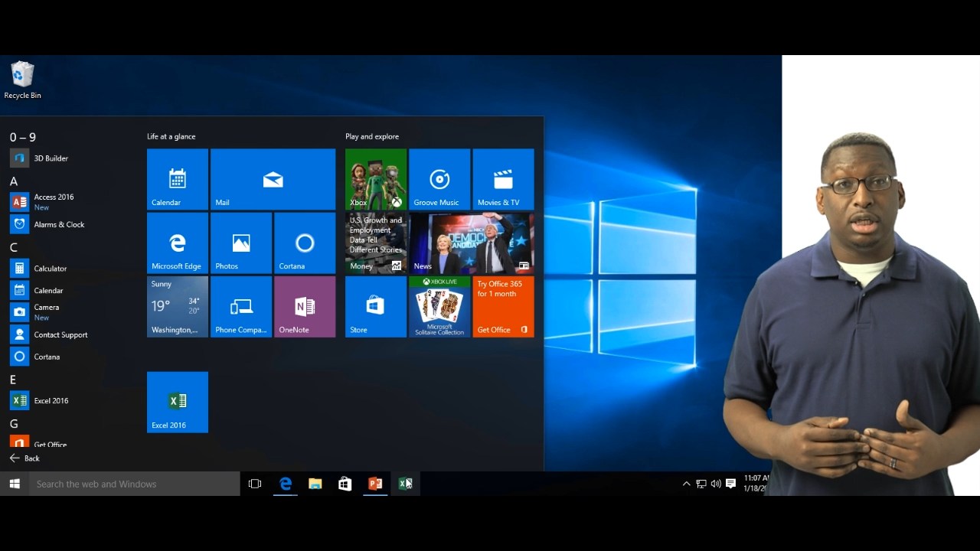Launch the Microsoft Edge tile

pos(178,243)
